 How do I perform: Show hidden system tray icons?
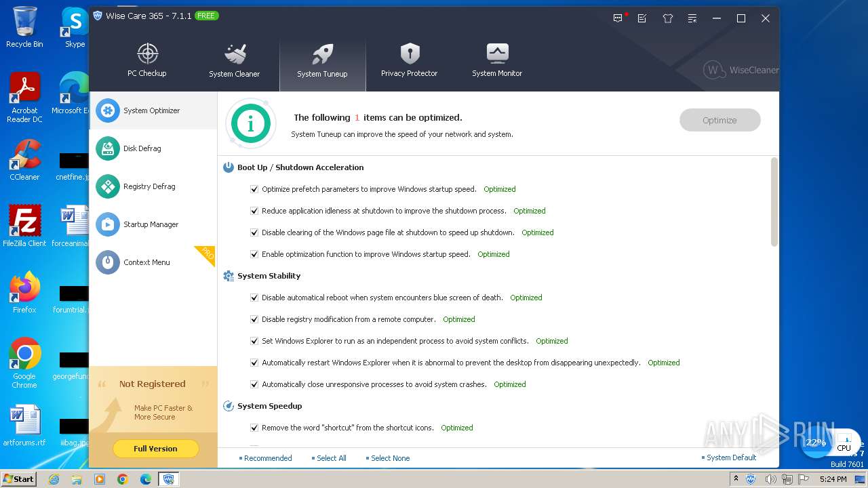pos(736,479)
